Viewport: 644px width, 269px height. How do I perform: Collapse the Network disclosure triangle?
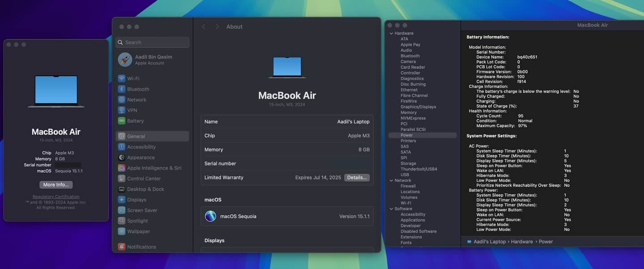pyautogui.click(x=391, y=181)
